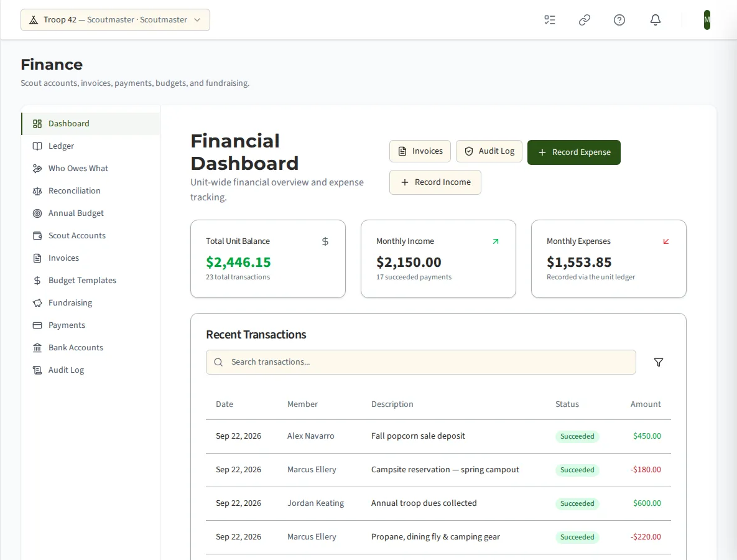Click the sidebar Audit Log scroll icon
737x560 pixels.
(x=37, y=370)
